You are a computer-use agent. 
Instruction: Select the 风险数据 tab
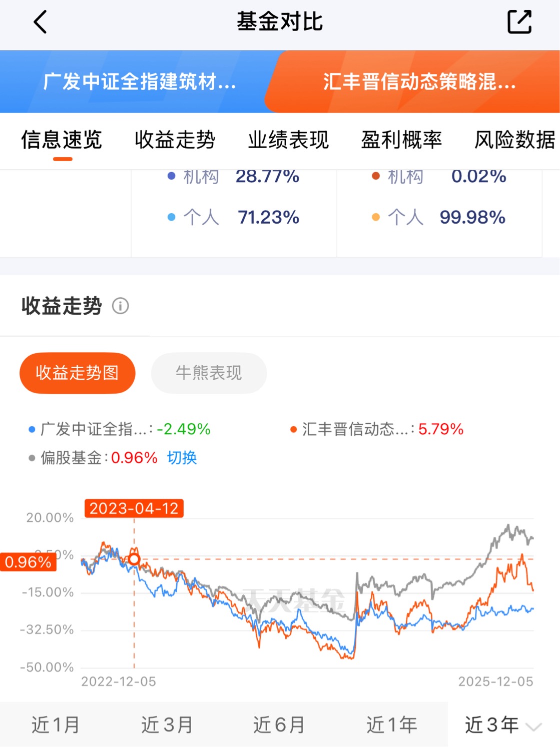click(514, 140)
